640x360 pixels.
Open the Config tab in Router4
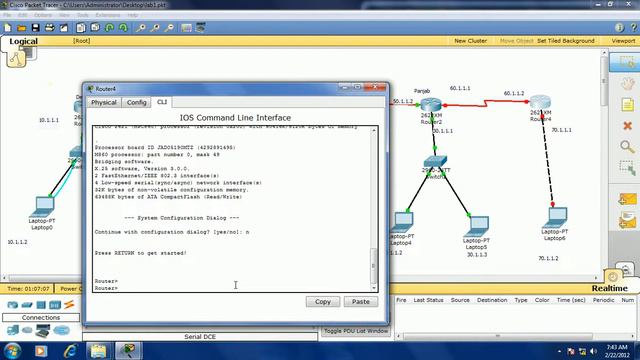[x=136, y=102]
